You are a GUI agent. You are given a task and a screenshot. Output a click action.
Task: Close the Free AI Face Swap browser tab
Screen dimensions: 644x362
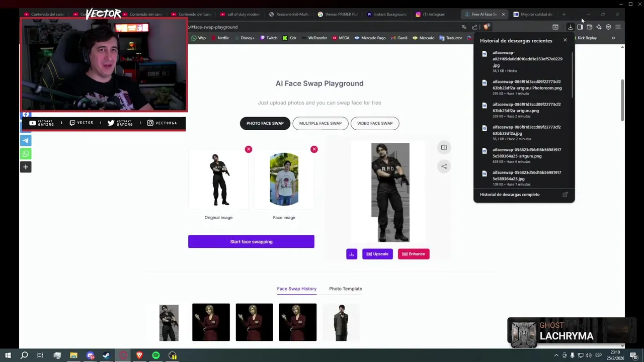503,14
